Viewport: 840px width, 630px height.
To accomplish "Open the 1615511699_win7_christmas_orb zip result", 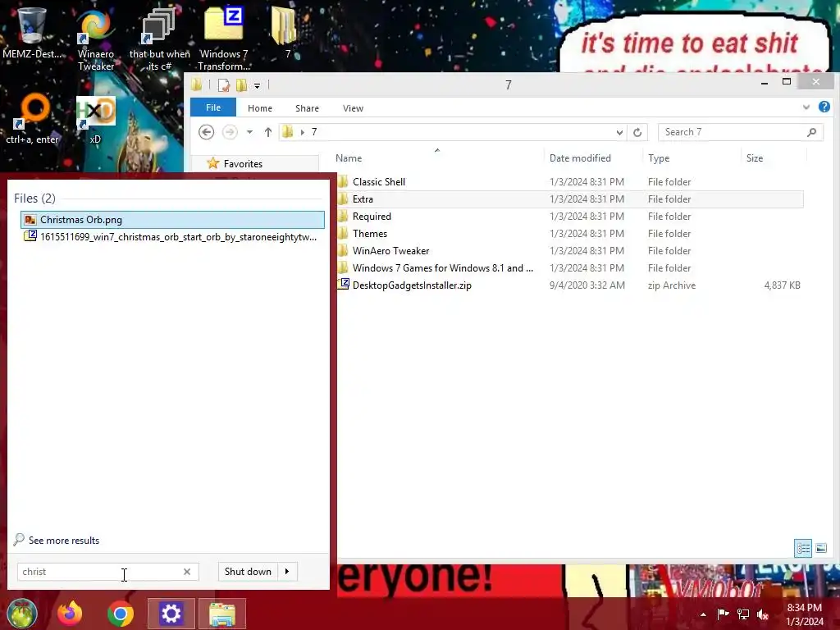I will tap(172, 237).
